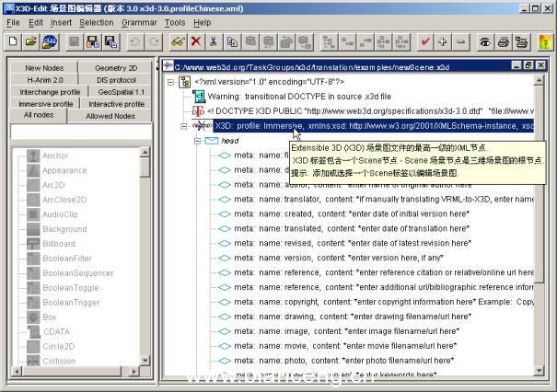Collapse tree with the minus icon

click(x=461, y=42)
